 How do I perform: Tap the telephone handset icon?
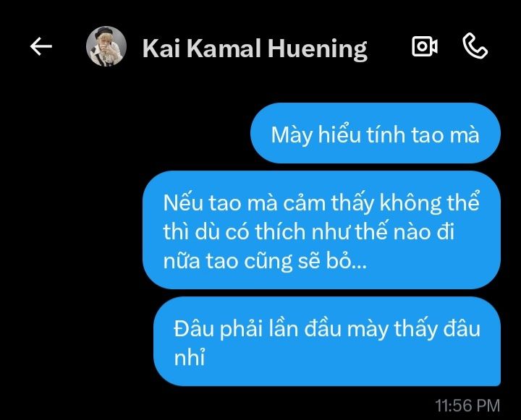click(x=475, y=46)
